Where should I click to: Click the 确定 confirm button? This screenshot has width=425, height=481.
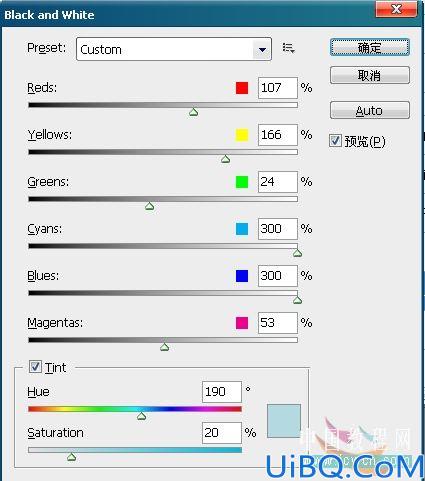370,47
